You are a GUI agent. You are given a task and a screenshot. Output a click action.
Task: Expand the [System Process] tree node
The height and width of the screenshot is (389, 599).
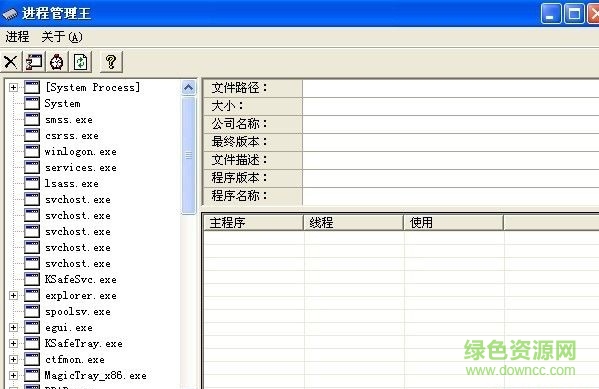[x=13, y=88]
